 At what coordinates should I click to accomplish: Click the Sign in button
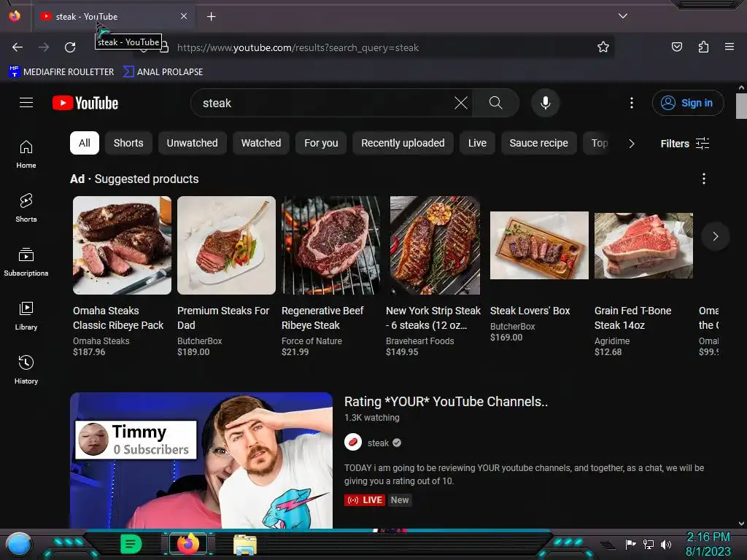(x=688, y=103)
